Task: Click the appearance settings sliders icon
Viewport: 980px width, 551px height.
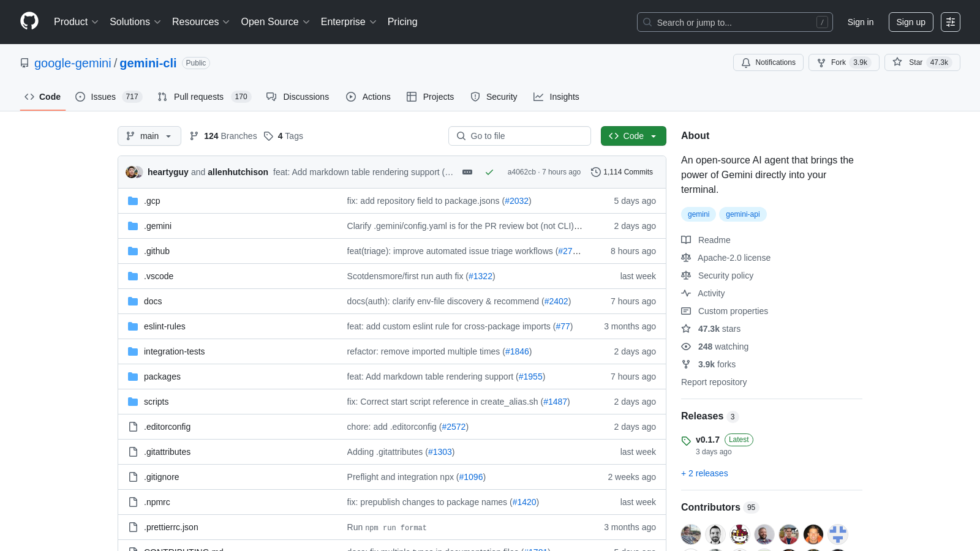Action: click(951, 22)
